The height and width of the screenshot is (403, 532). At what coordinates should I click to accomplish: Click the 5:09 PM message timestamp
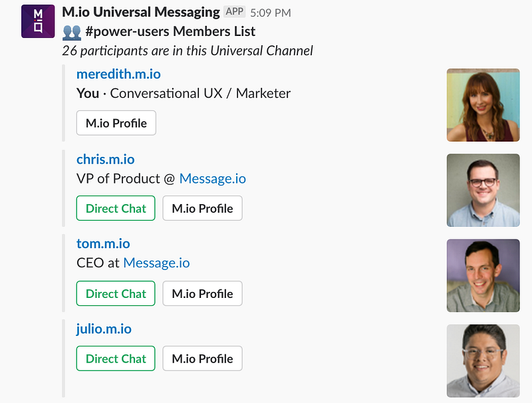tap(271, 13)
